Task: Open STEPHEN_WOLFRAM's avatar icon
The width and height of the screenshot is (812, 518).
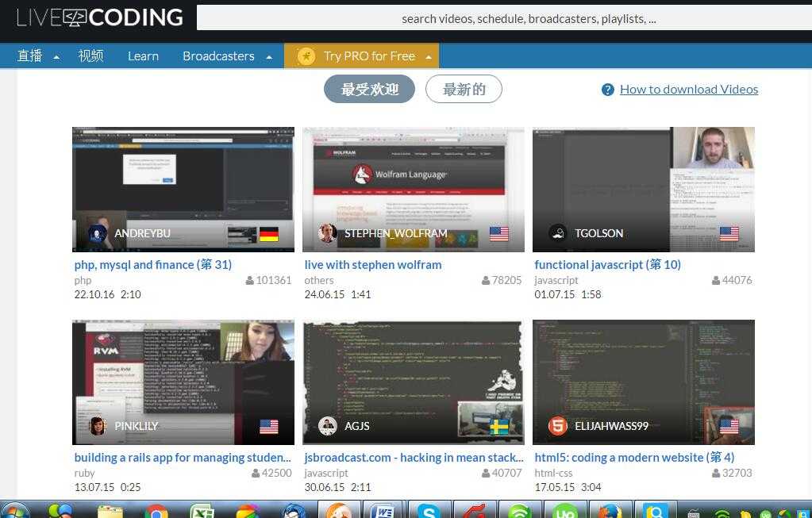Action: point(328,233)
